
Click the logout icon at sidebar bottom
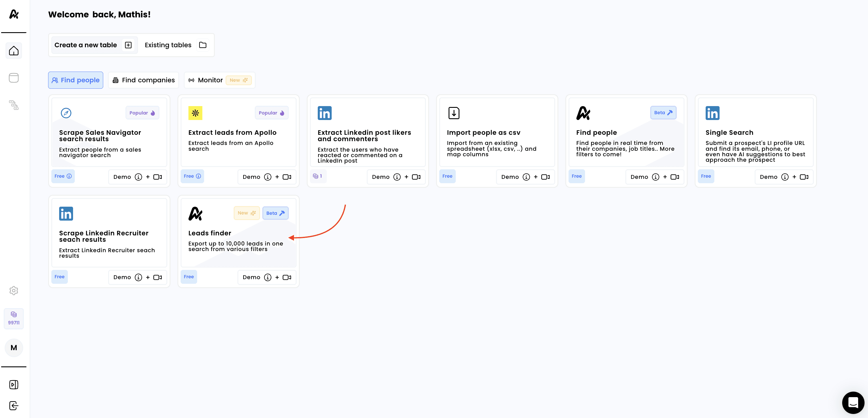[x=13, y=406]
